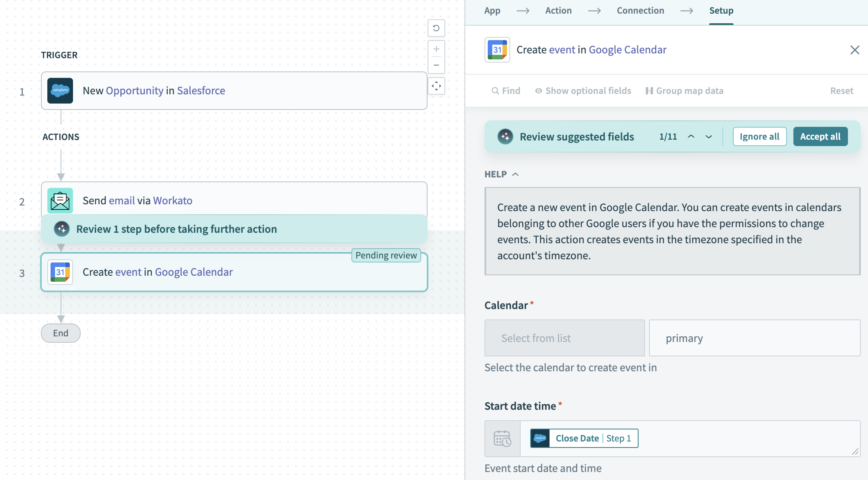Switch to the Setup tab
The height and width of the screenshot is (480, 868).
(x=721, y=11)
